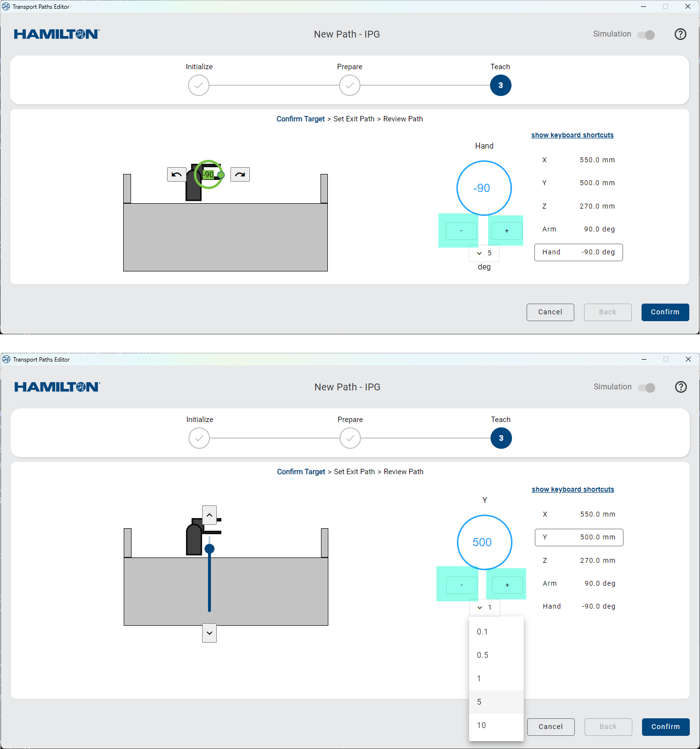700x749 pixels.
Task: Click the down chevron below the Y axis slider
Action: click(209, 633)
